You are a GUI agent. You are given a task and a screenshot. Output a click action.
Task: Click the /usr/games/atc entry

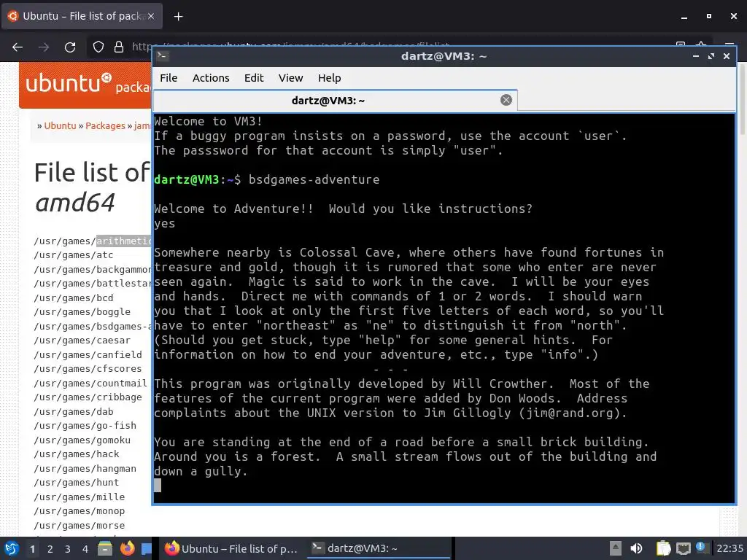(74, 255)
